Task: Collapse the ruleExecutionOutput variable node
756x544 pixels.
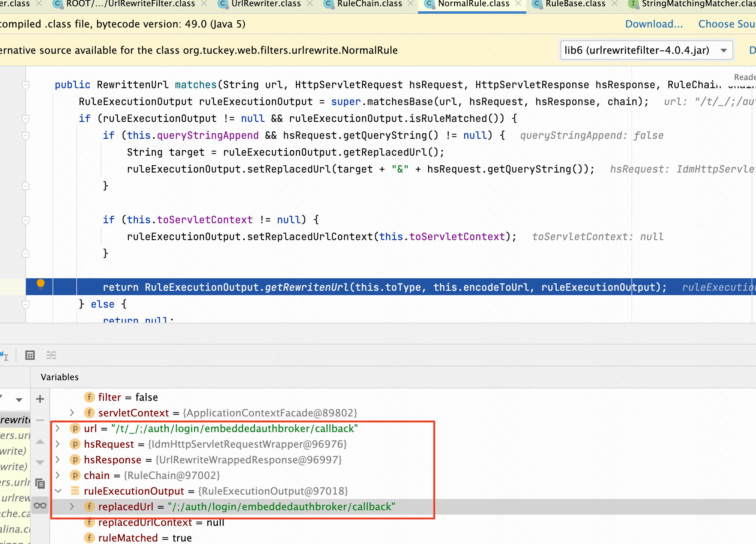Action: pyautogui.click(x=58, y=491)
